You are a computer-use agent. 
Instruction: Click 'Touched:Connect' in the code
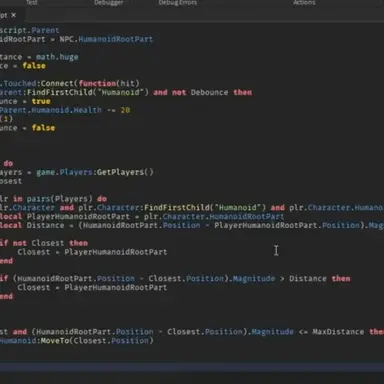[39, 83]
